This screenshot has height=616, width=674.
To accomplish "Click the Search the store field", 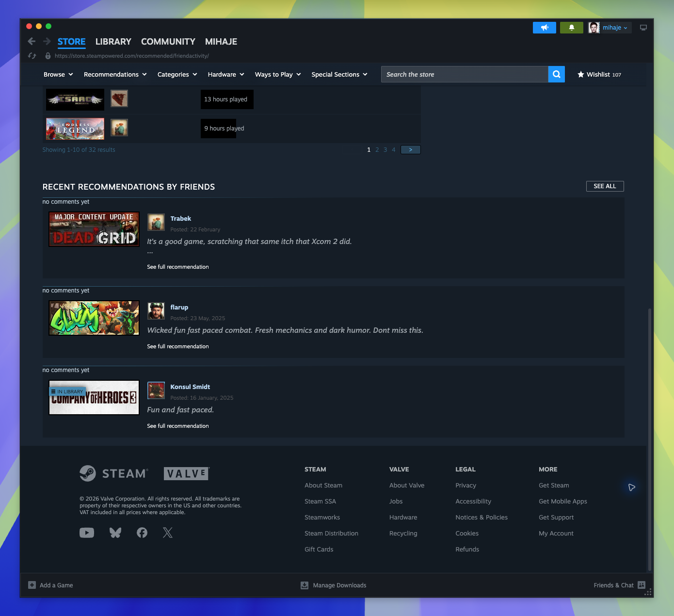I will click(x=465, y=74).
